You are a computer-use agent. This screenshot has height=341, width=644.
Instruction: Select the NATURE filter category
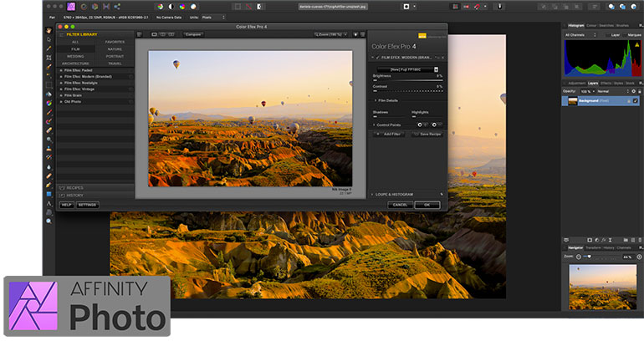click(x=114, y=48)
